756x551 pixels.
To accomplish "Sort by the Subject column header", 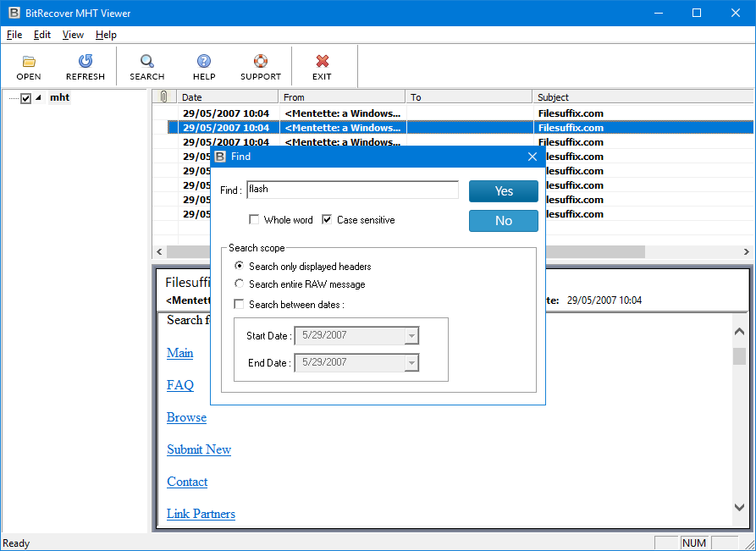I will (x=643, y=96).
